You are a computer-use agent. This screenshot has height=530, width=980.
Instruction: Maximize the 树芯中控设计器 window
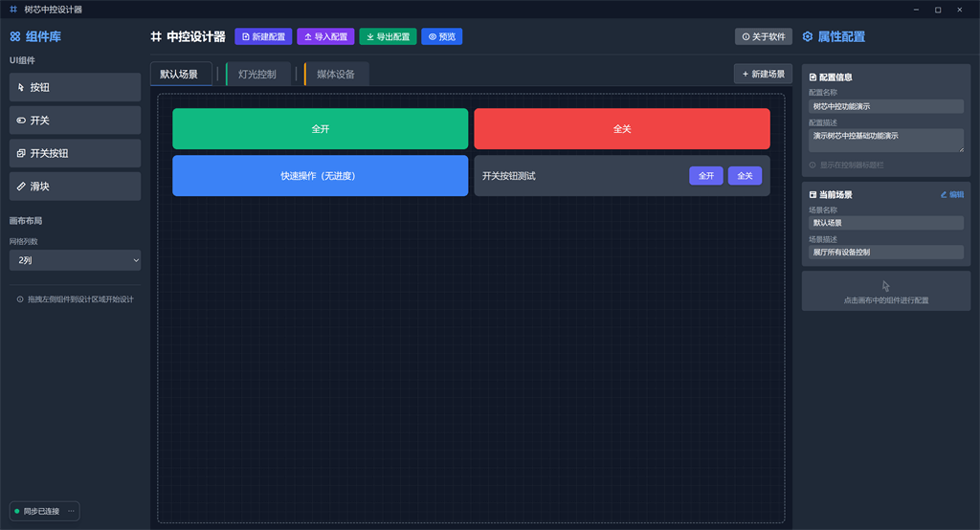pos(938,10)
